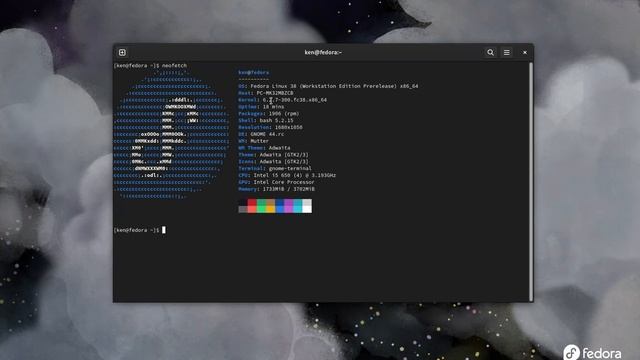The image size is (640, 360).
Task: Click the CPU line Intel i5 650
Action: click(287, 175)
